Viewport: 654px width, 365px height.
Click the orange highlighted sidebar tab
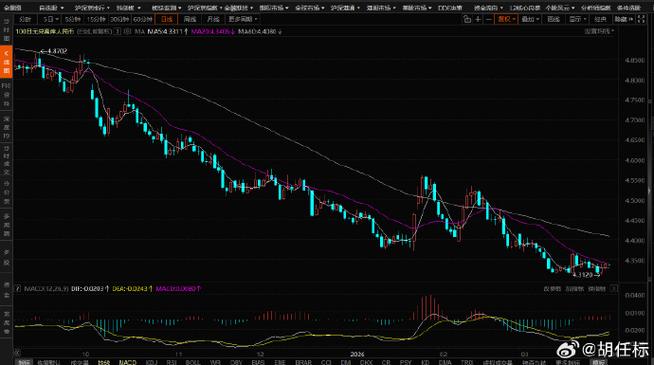pyautogui.click(x=6, y=62)
